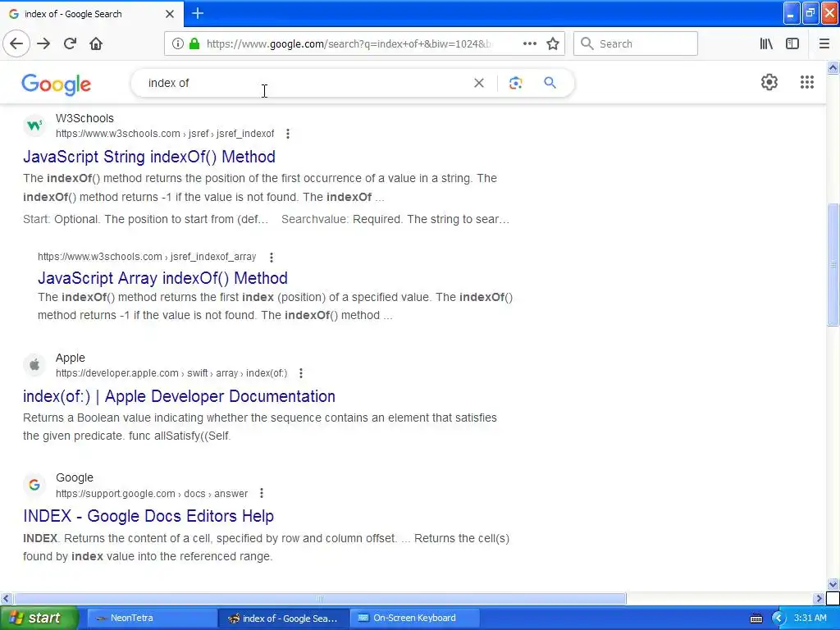Screen dimensions: 840x630
Task: Click the support.google.com breadcrumb URL
Action: 152,493
